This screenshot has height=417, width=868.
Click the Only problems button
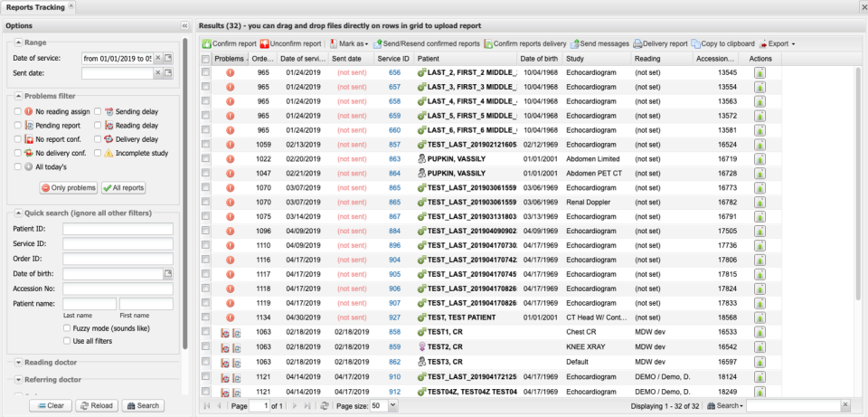click(x=69, y=188)
